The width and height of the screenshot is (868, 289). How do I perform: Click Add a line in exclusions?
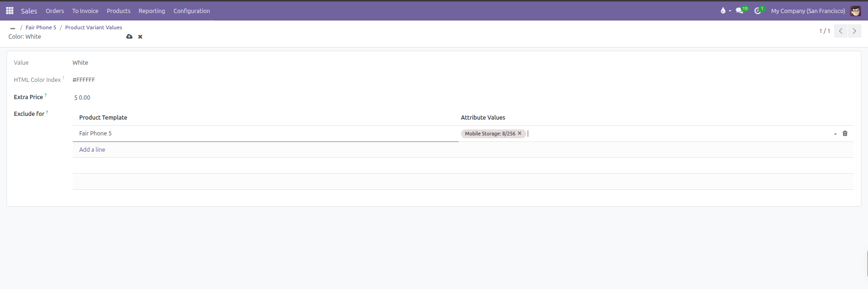point(92,149)
